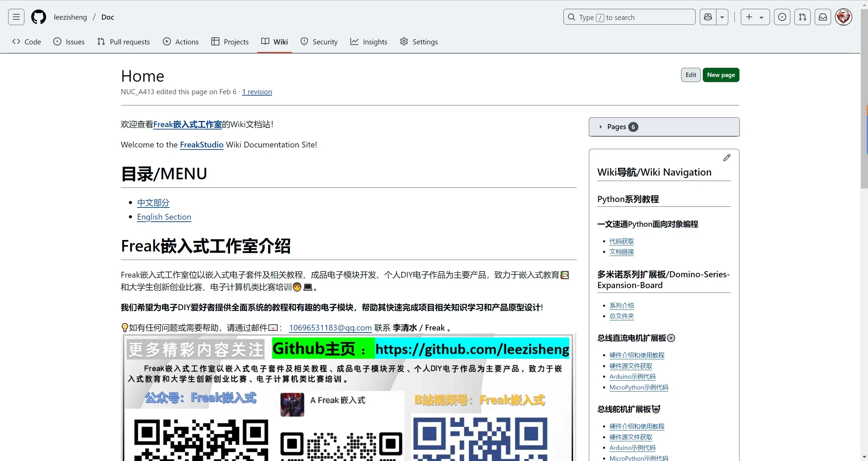Click the Freak嵌入式 promotional QR banner image
The width and height of the screenshot is (868, 461).
348,397
